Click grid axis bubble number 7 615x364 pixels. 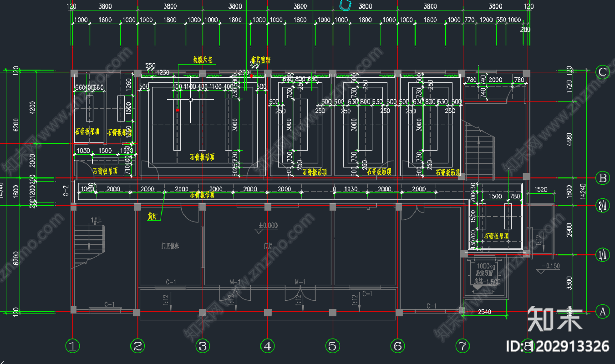(463, 346)
